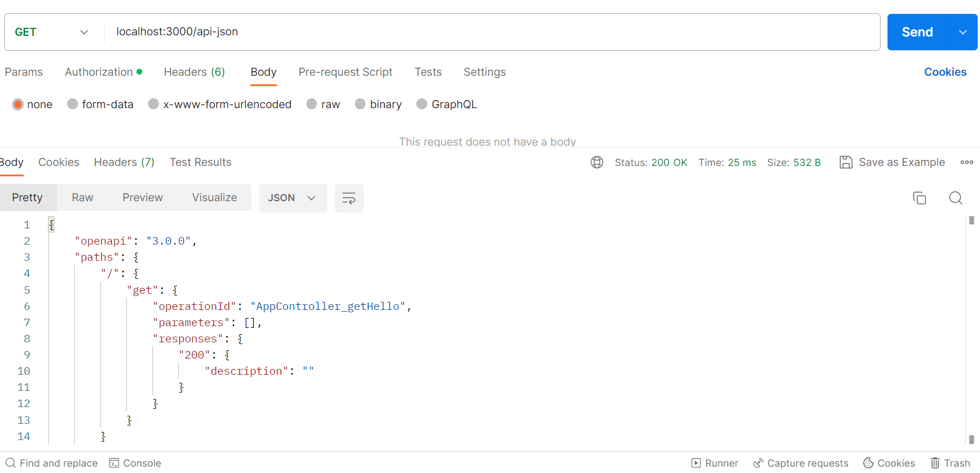
Task: Click the "responses" key on line 8
Action: coord(188,339)
